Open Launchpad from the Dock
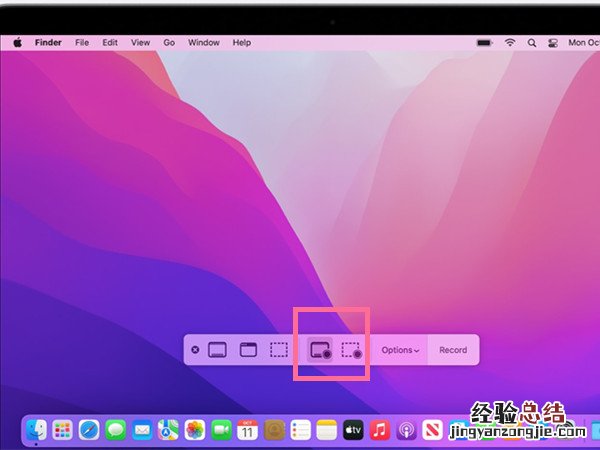This screenshot has height=450, width=600. [63, 430]
